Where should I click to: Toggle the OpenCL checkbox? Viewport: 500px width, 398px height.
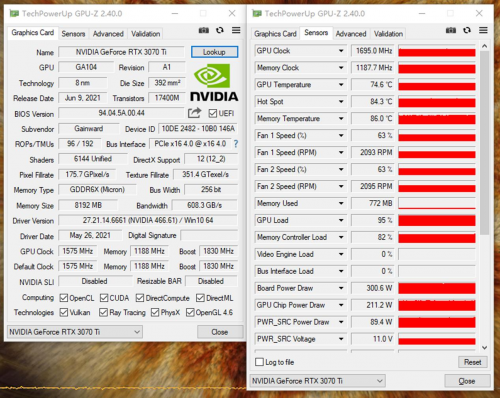coord(64,298)
